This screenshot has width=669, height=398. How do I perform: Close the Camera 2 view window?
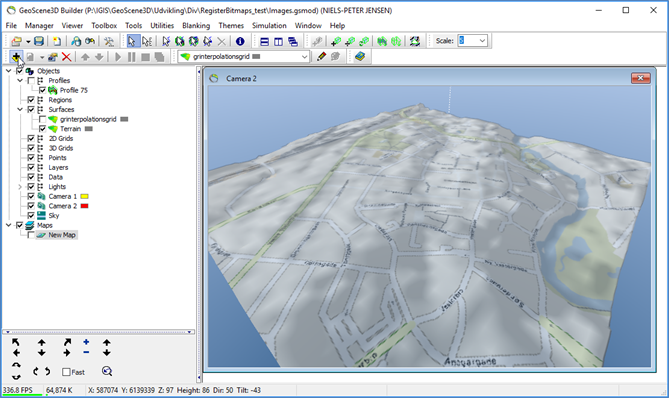click(x=640, y=78)
